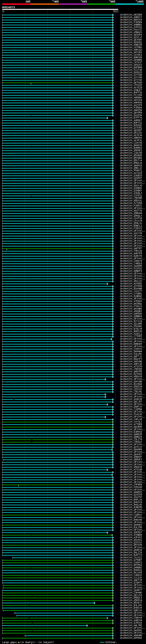Viewport: 146px width, 644px height.
Task: Click hit label UniRef100_Q7X744
Action: 131,80
